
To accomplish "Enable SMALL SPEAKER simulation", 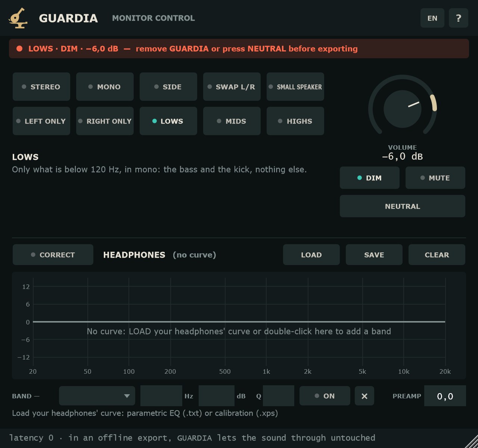I will (295, 87).
